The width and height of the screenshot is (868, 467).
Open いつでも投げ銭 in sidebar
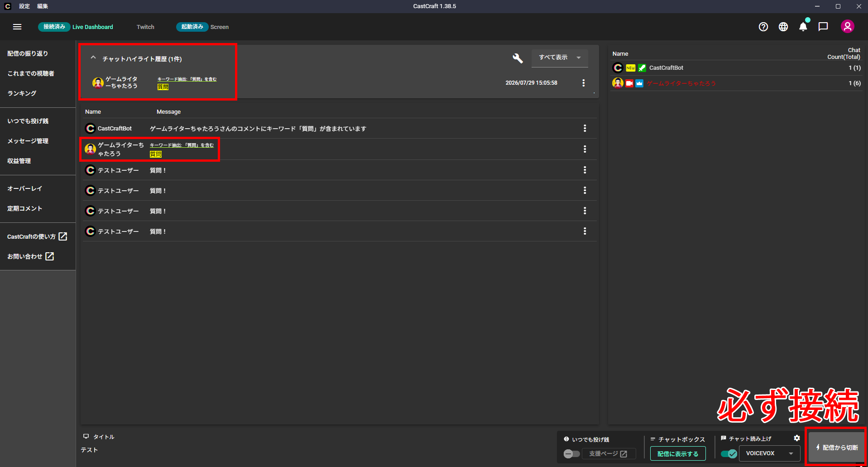click(x=28, y=121)
